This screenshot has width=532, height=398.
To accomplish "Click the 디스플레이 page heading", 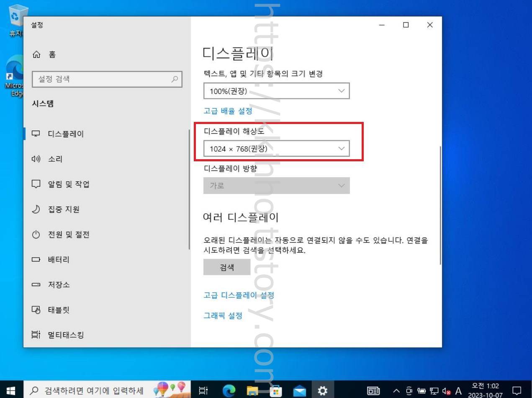I will pos(238,54).
